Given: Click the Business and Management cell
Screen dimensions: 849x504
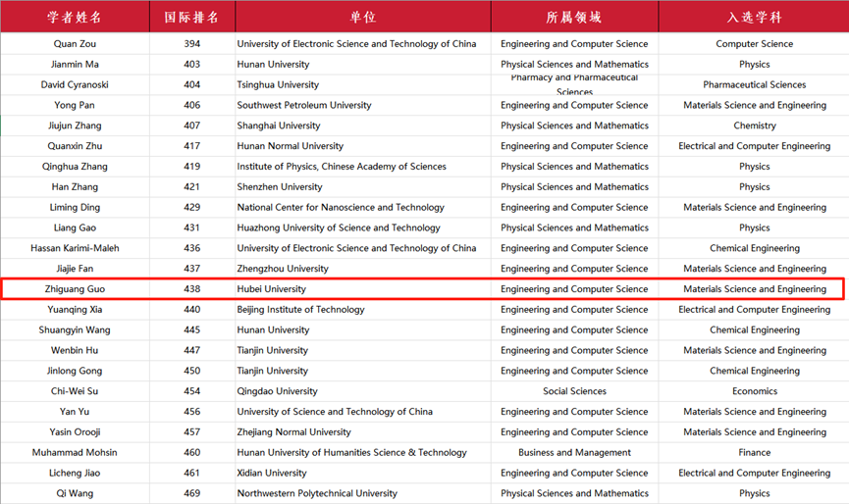Looking at the screenshot, I should (x=574, y=453).
